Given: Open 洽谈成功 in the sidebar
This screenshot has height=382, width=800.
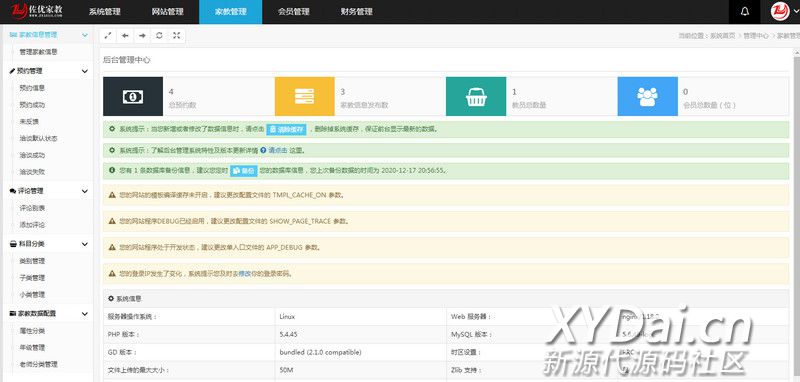Looking at the screenshot, I should point(32,155).
